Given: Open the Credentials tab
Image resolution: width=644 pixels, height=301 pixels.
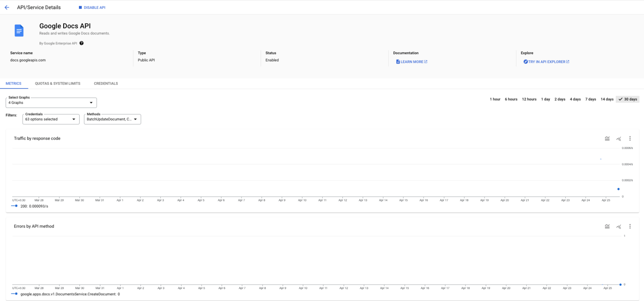Looking at the screenshot, I should 106,83.
